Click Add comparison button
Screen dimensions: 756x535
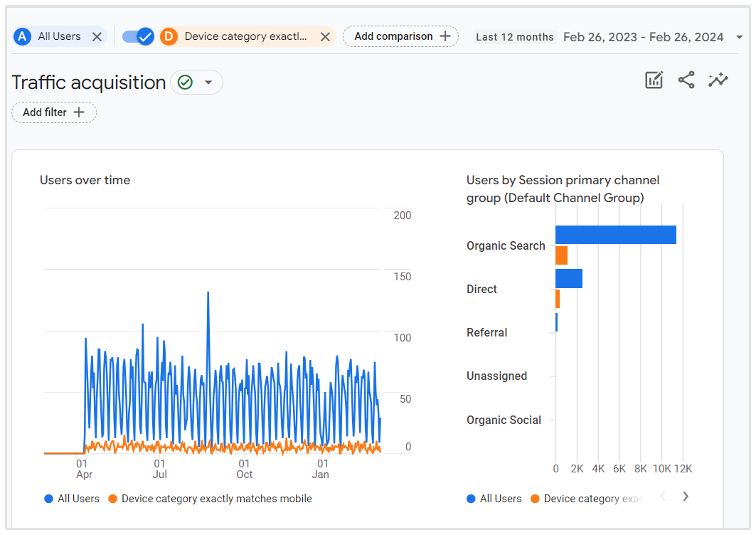(401, 36)
